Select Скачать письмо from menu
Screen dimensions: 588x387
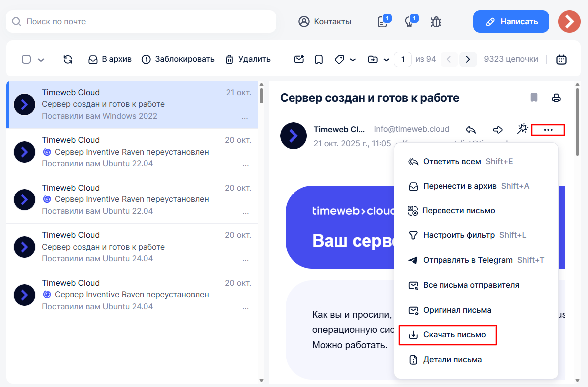tap(447, 334)
